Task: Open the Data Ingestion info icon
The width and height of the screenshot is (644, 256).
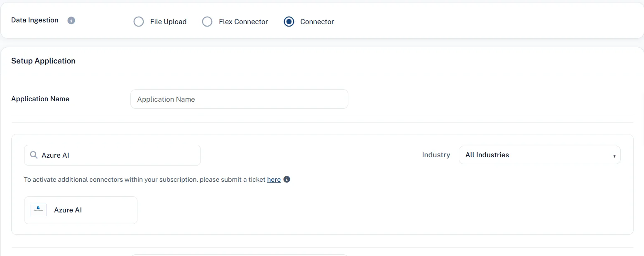Action: [71, 20]
